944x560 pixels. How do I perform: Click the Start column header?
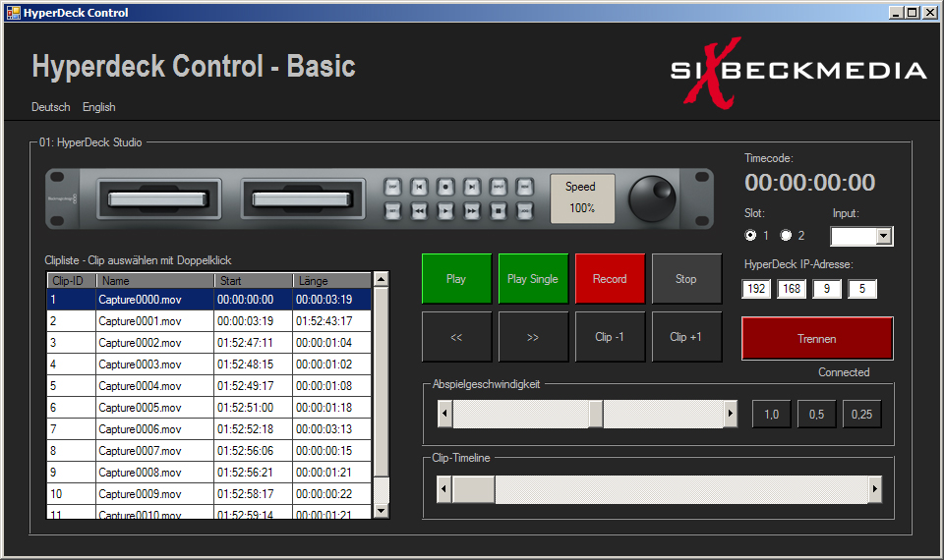point(254,281)
